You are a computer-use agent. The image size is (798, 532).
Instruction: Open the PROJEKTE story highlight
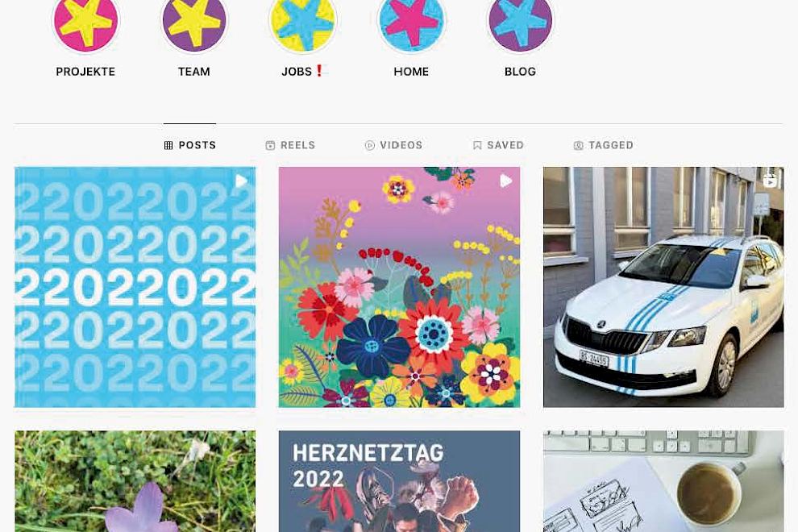85,23
